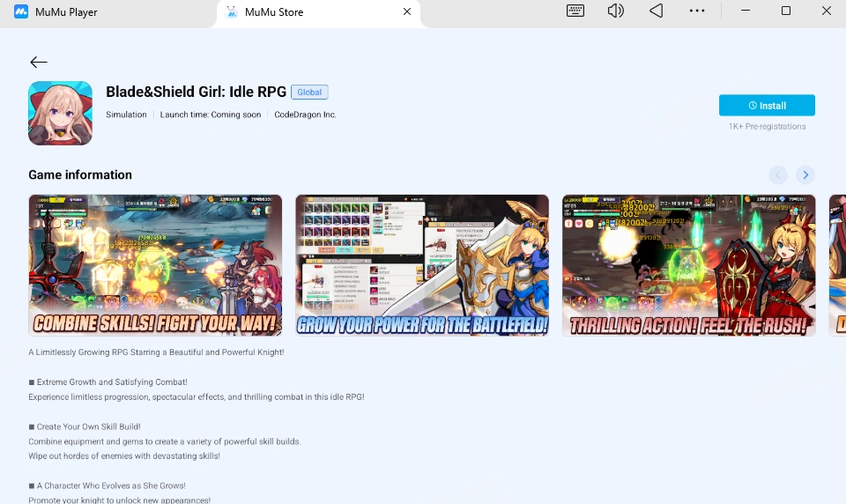Show previous screenshots with left chevron
This screenshot has height=504, width=846.
(x=778, y=174)
